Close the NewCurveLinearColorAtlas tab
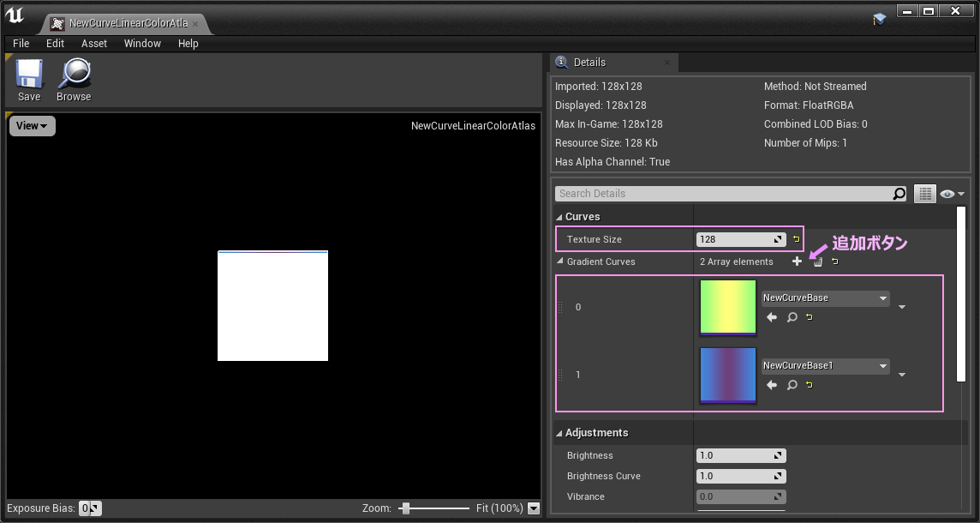The height and width of the screenshot is (523, 980). tap(195, 24)
